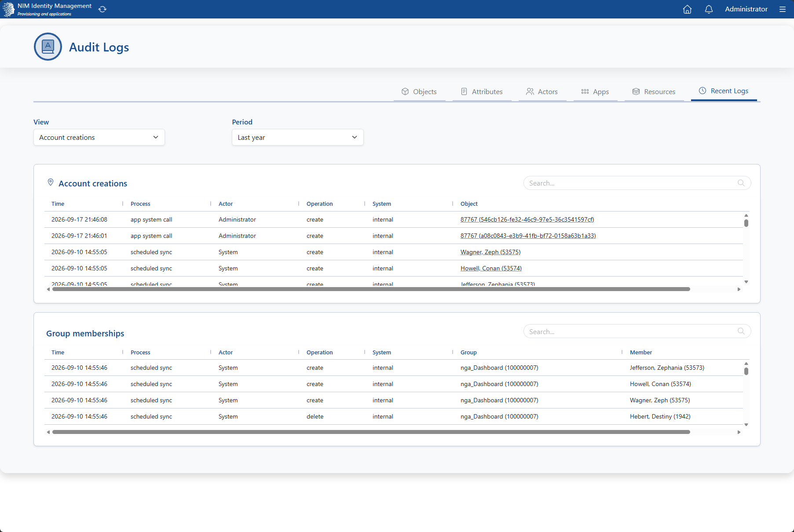The width and height of the screenshot is (794, 532).
Task: Sort Account creations by Object column
Action: coord(469,204)
